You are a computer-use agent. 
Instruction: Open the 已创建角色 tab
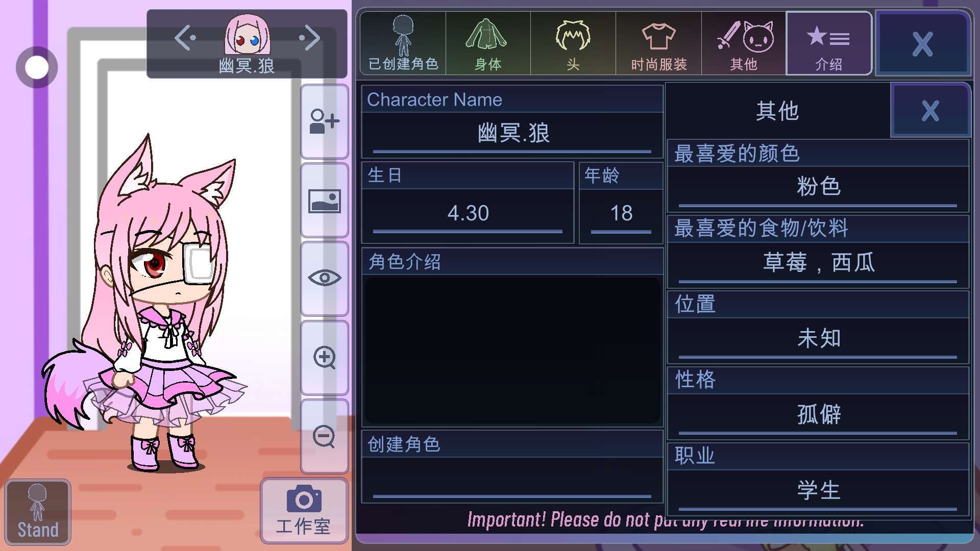(403, 43)
